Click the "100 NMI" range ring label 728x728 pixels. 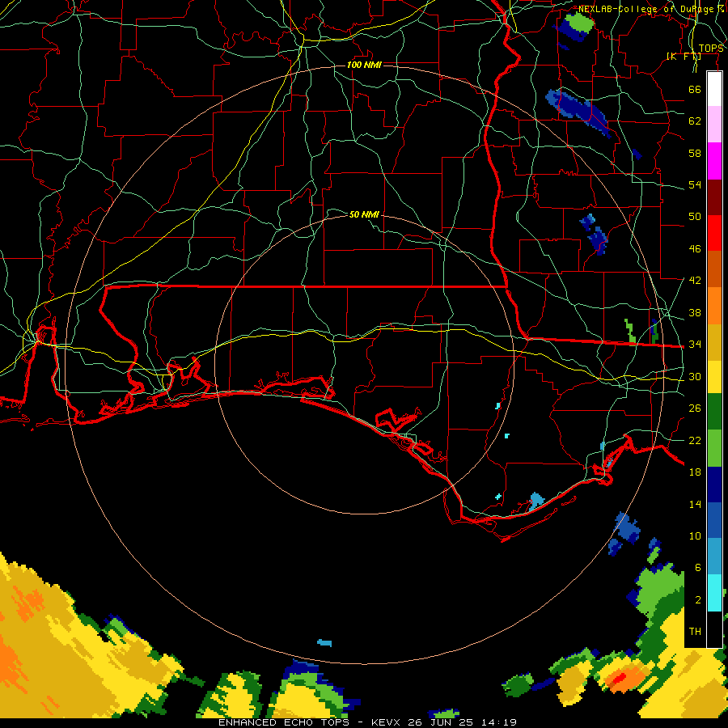point(364,65)
